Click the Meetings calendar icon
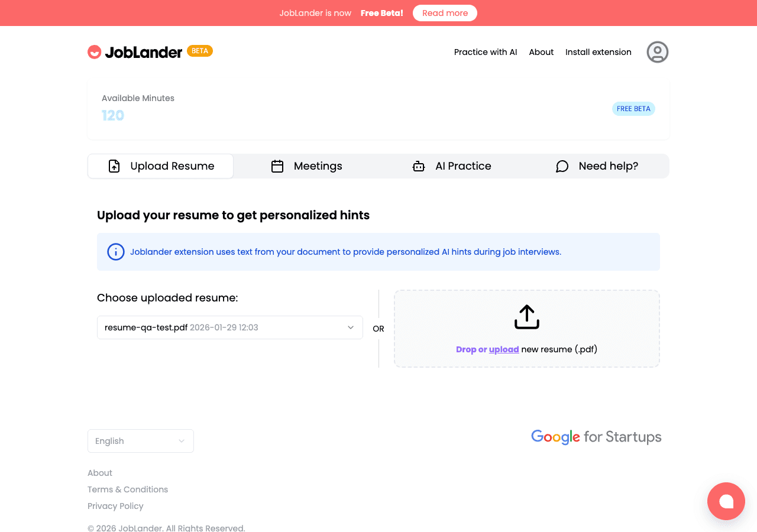 277,166
